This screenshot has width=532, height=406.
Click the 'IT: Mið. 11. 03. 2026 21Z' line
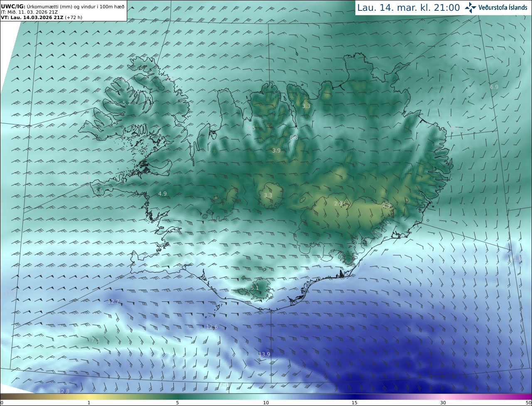(29, 12)
